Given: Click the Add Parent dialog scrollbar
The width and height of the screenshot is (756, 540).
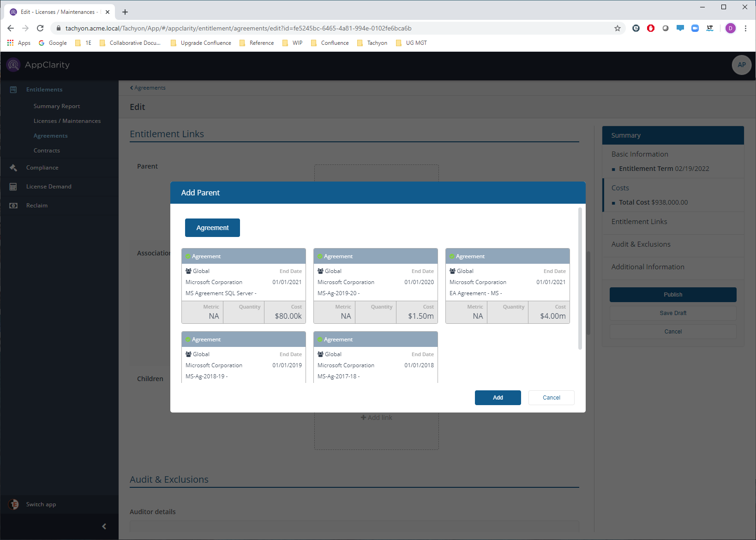Looking at the screenshot, I should click(x=580, y=279).
